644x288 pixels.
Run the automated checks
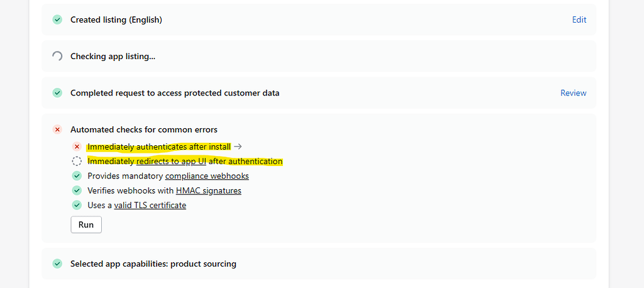[x=86, y=224]
